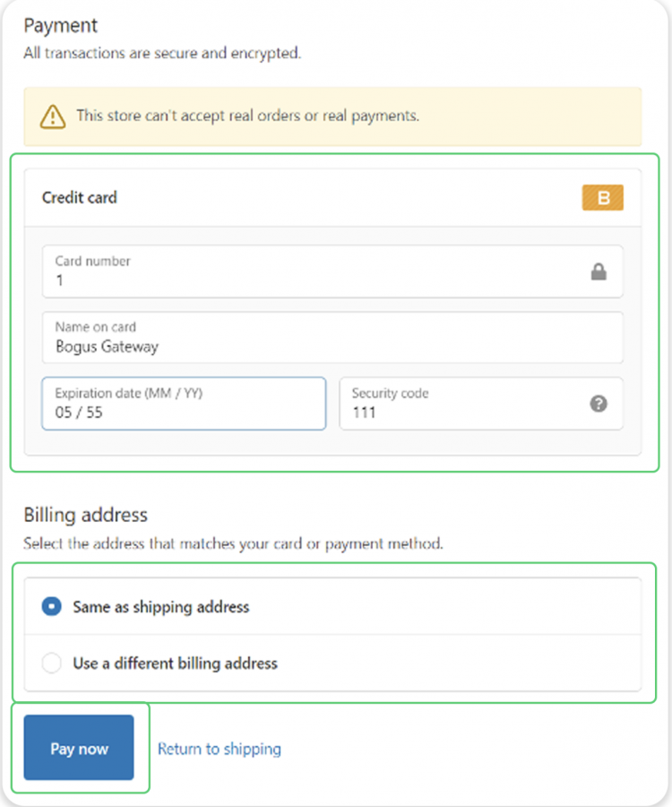Image resolution: width=672 pixels, height=807 pixels.
Task: Click the padlock icon in the Card number field
Action: point(599,272)
